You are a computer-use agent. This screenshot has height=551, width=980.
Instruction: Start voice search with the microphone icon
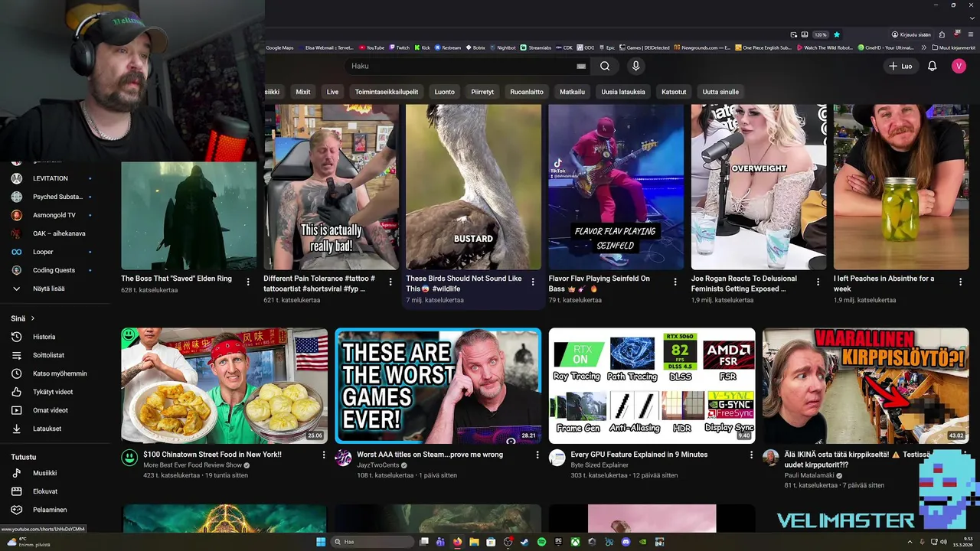[635, 66]
